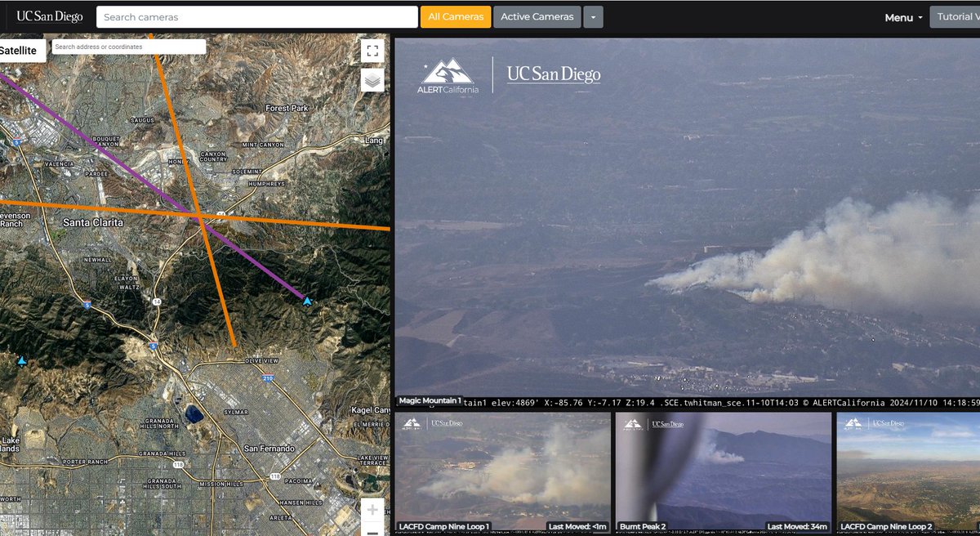Click the Search address or coordinates field
Screen dimensions: 980x536
[128, 47]
